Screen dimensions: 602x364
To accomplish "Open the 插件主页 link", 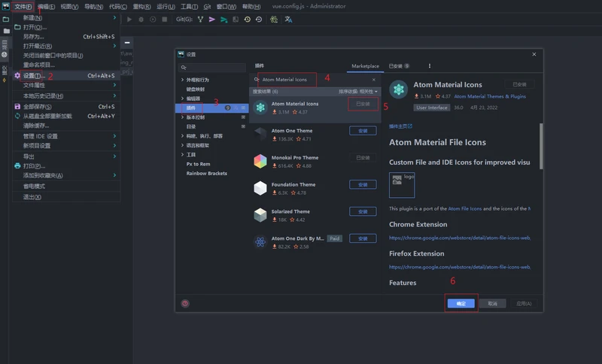I will (400, 126).
